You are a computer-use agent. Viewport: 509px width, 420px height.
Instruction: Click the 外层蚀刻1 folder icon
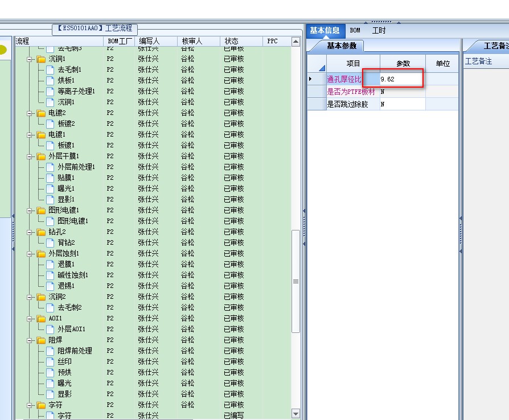tap(41, 253)
